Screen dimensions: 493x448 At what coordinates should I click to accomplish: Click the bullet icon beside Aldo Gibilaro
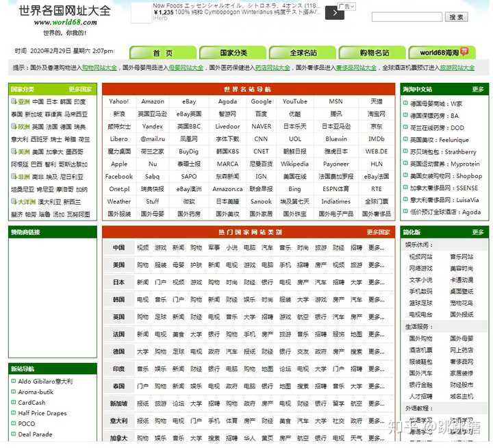(x=14, y=381)
